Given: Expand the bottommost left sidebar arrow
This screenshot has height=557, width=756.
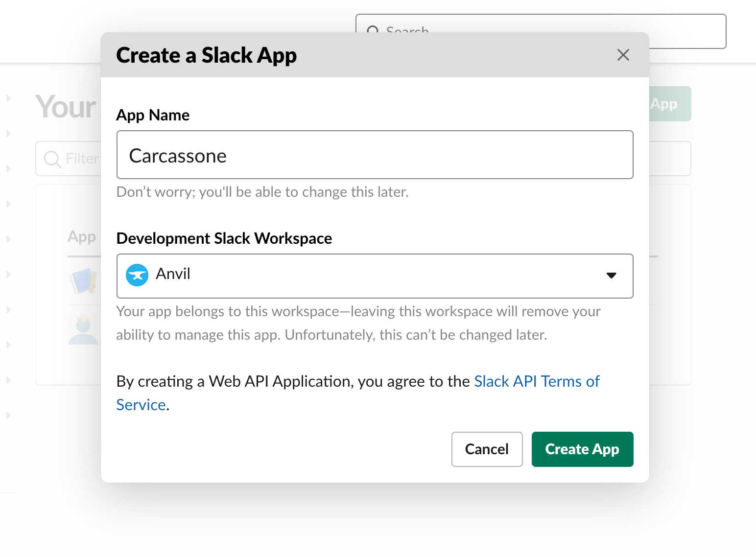Looking at the screenshot, I should 8,416.
